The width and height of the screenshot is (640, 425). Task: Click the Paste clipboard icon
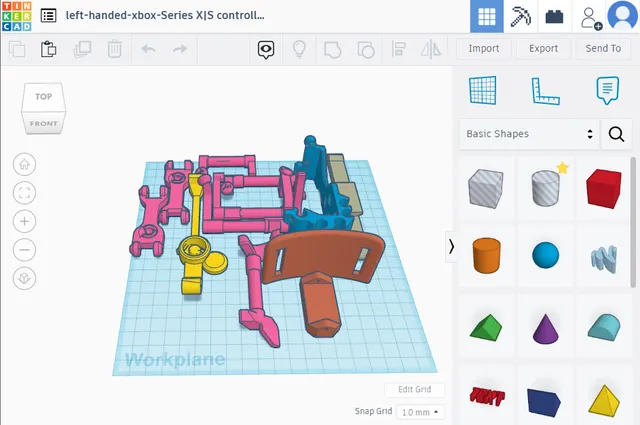(49, 49)
